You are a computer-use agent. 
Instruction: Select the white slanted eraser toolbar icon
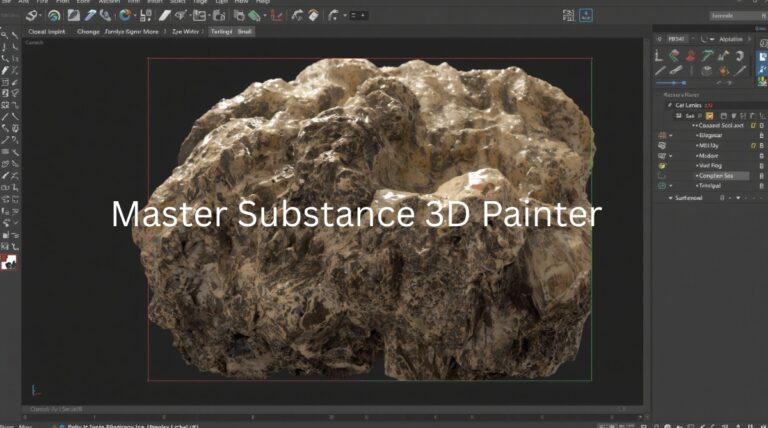pos(165,16)
